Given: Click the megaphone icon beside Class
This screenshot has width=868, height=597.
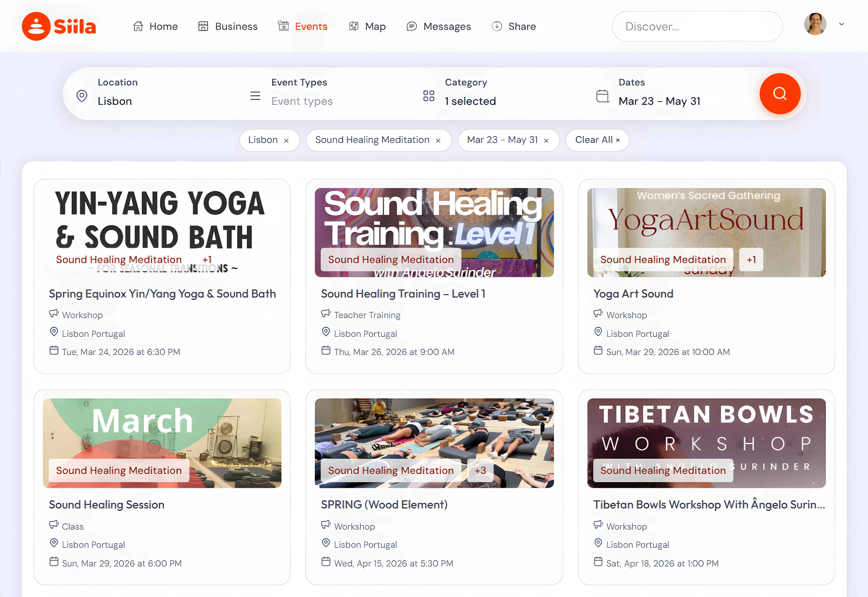Looking at the screenshot, I should pos(54,525).
